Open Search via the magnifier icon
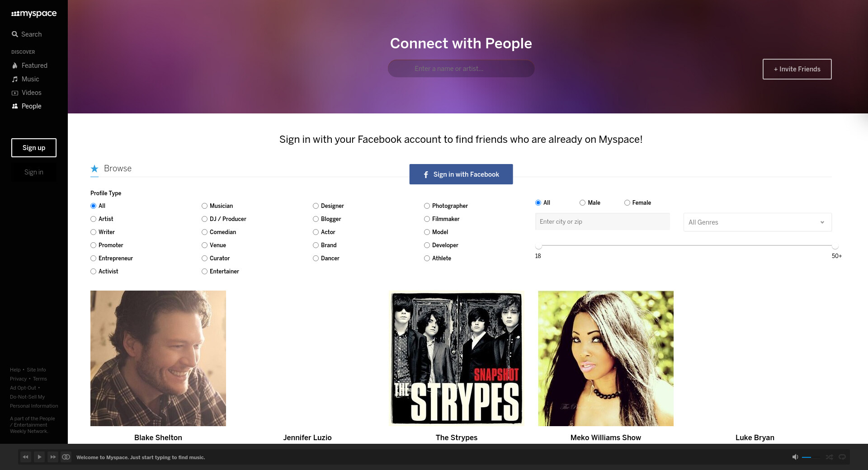This screenshot has height=470, width=868. coord(15,34)
